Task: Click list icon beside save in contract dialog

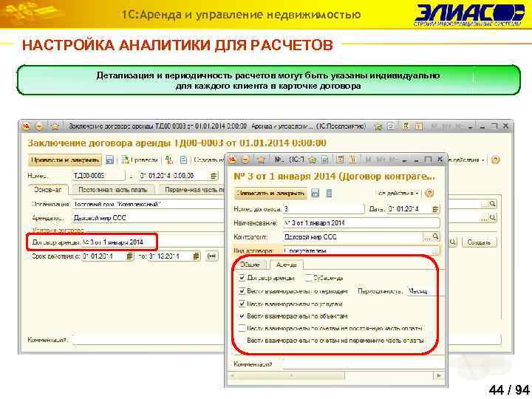Action: point(329,194)
